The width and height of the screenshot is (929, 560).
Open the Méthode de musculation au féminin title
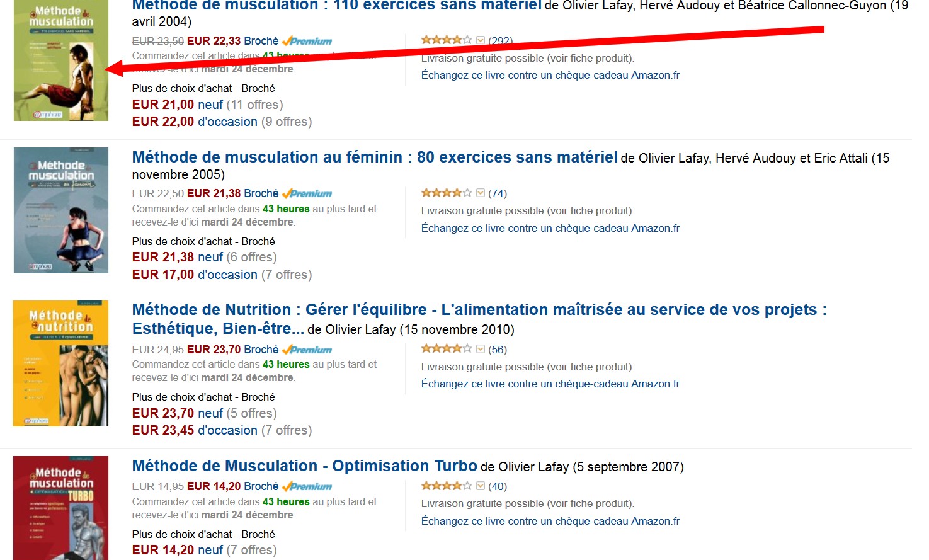click(x=375, y=157)
